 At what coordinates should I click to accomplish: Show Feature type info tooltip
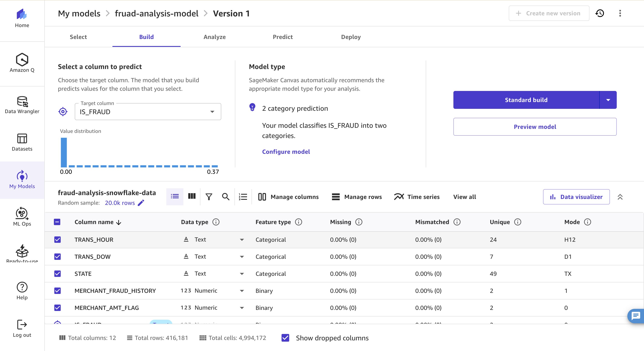pyautogui.click(x=299, y=222)
